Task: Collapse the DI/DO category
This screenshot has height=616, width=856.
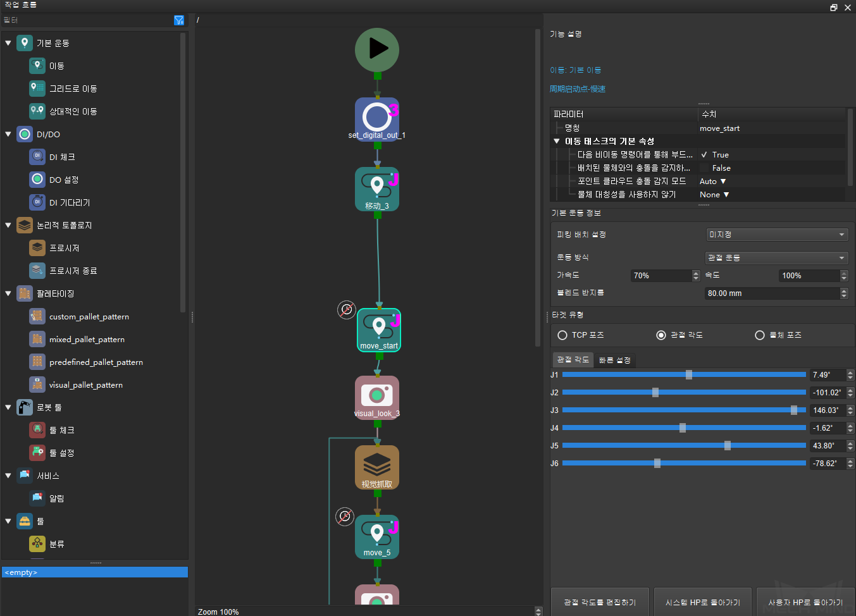Action: (8, 134)
